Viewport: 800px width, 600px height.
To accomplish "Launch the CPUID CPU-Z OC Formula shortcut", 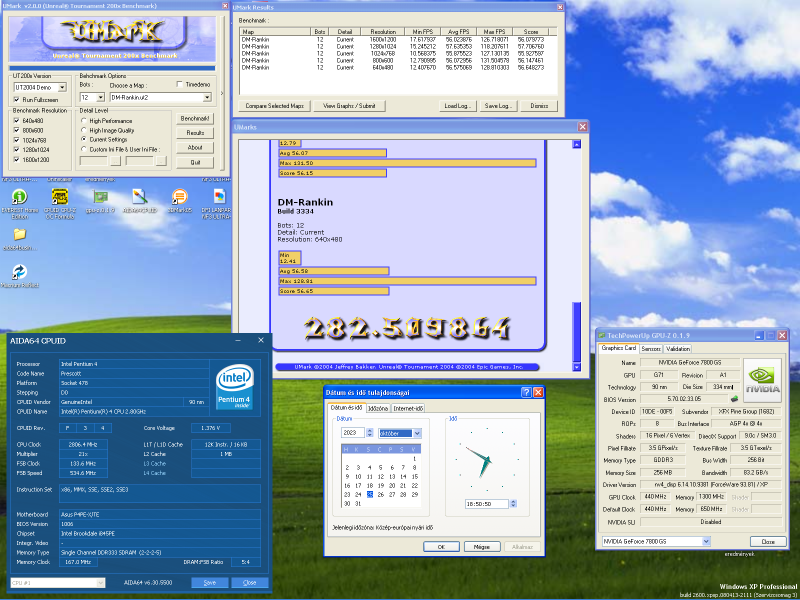I will pyautogui.click(x=60, y=197).
